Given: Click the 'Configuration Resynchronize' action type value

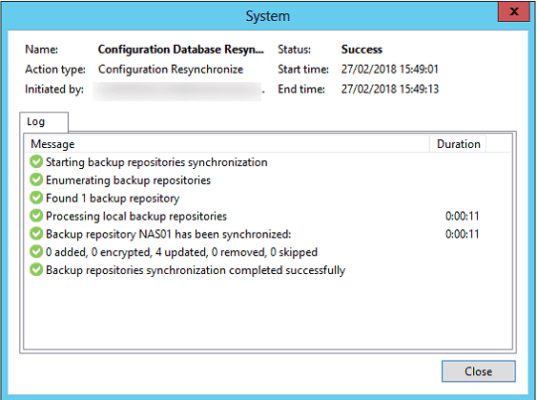Looking at the screenshot, I should click(171, 70).
